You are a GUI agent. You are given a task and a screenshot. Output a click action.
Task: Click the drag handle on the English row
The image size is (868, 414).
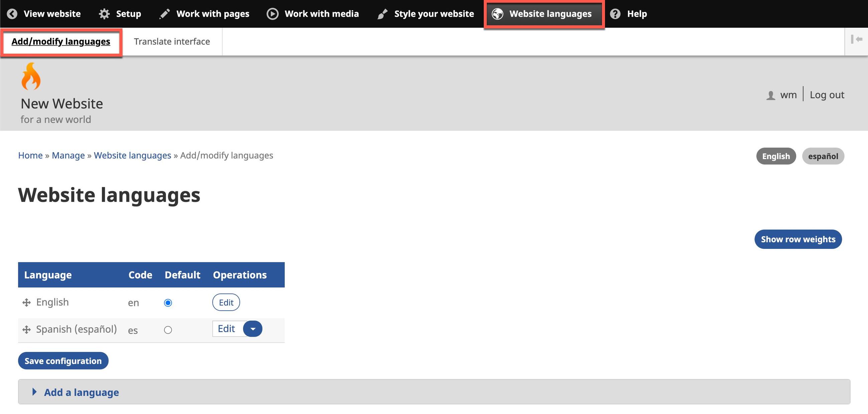(x=26, y=303)
